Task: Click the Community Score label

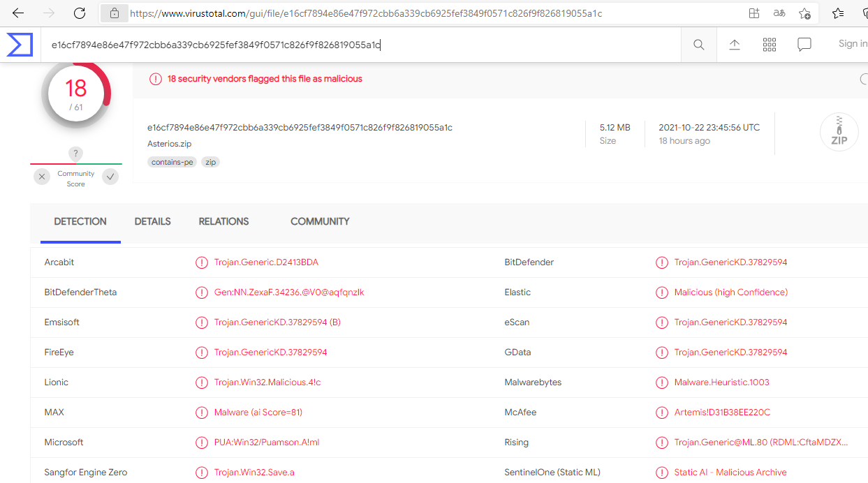Action: click(x=76, y=179)
